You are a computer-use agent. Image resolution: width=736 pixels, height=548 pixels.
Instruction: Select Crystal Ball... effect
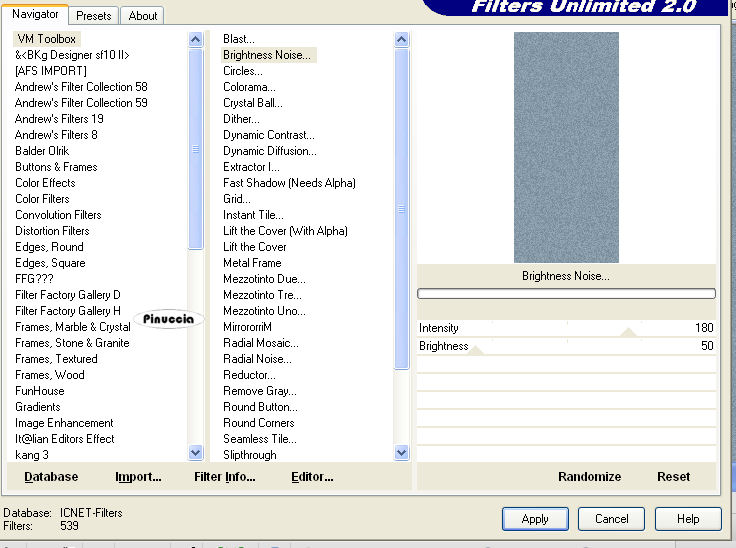(253, 103)
